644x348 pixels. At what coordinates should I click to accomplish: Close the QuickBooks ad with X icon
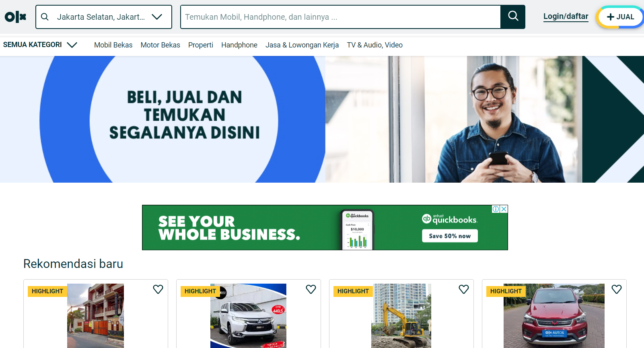click(504, 209)
